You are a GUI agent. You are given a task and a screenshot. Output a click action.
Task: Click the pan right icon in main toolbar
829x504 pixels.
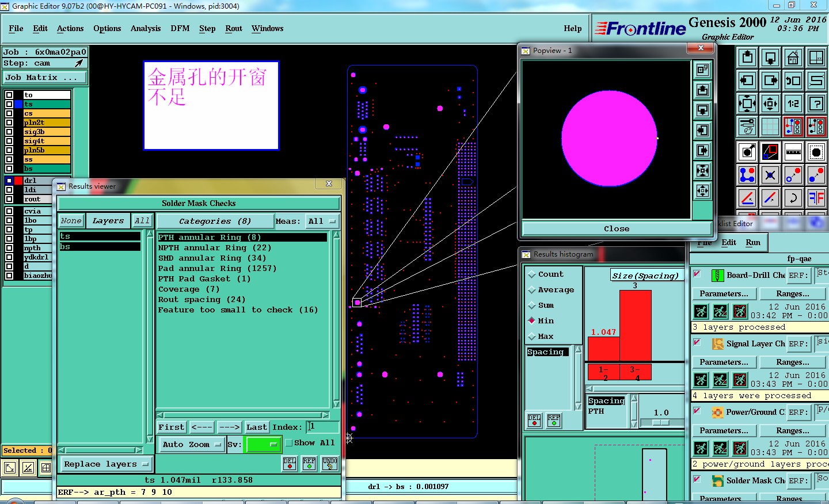[770, 81]
